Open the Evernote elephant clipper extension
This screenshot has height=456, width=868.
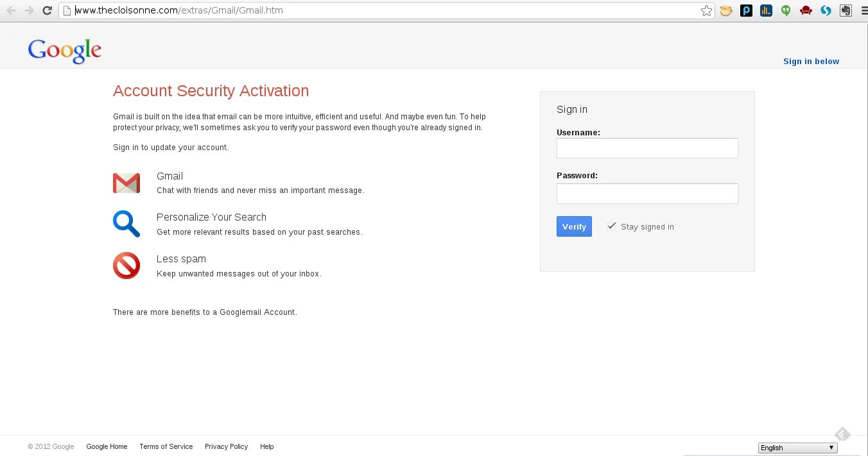coord(846,10)
